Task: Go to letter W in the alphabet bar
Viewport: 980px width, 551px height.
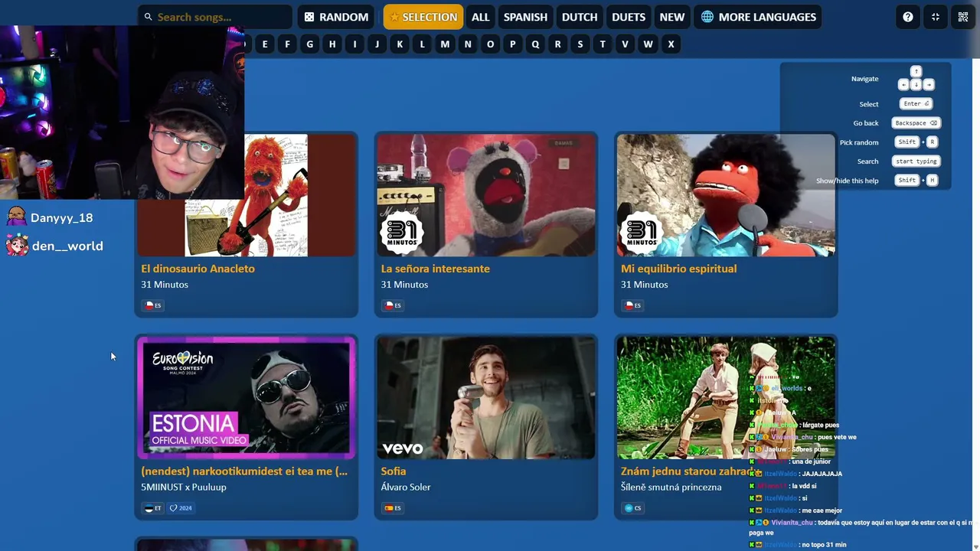Action: [648, 44]
